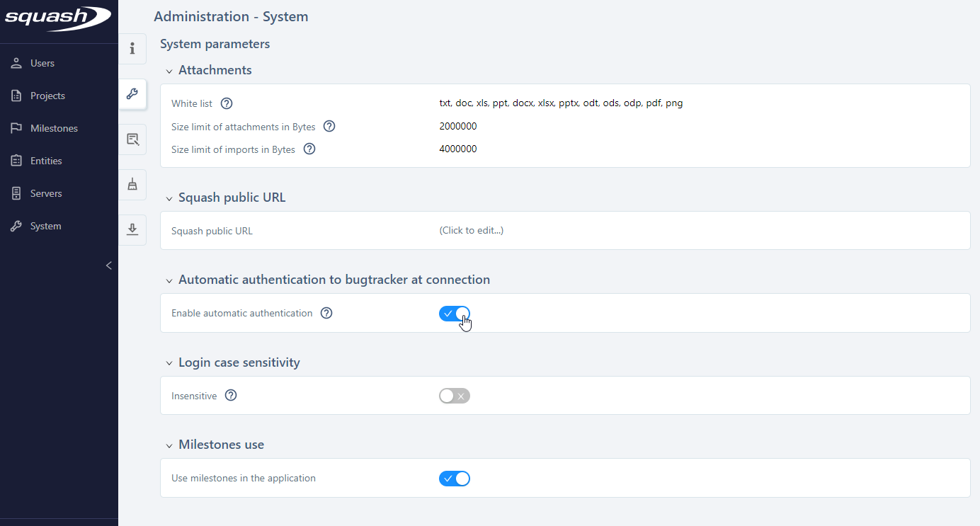The height and width of the screenshot is (526, 980).
Task: Disable automatic authentication toggle
Action: 455,314
